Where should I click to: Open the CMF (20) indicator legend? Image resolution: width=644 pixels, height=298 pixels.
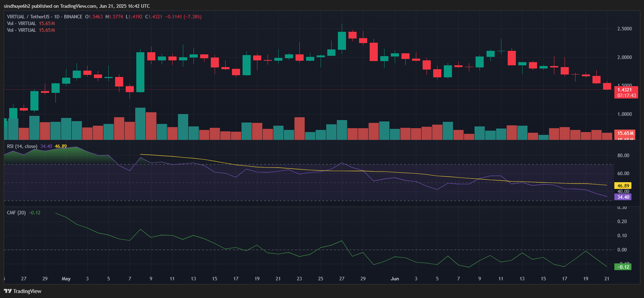(16, 213)
